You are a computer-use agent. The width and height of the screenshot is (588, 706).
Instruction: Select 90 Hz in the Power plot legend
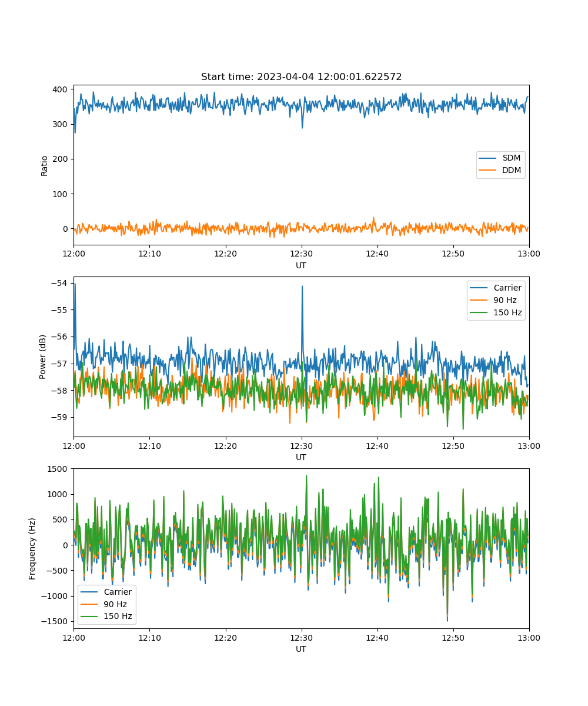click(504, 300)
